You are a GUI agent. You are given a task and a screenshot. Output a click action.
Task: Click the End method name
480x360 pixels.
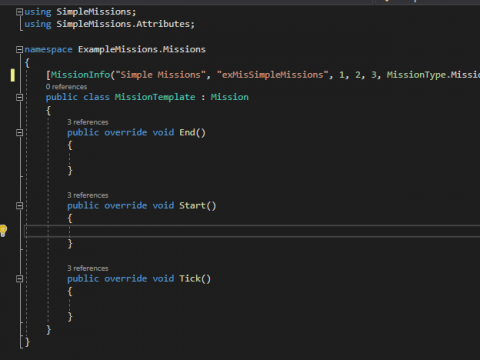pyautogui.click(x=187, y=133)
